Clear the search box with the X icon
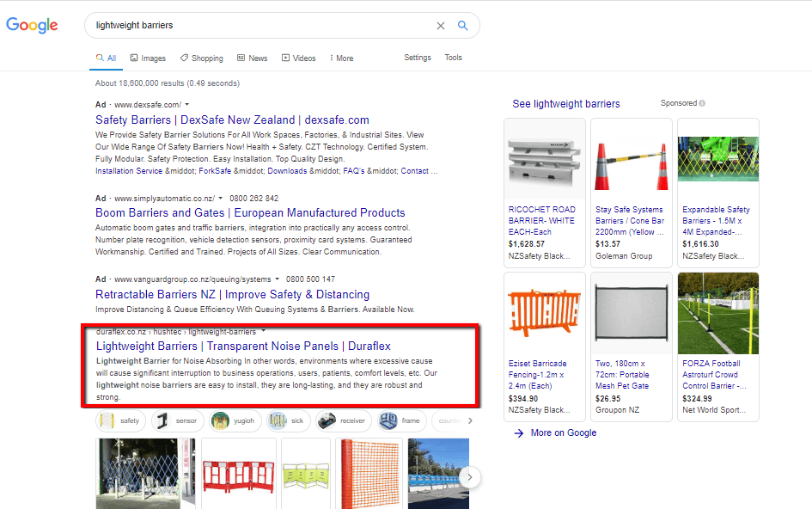 tap(441, 26)
